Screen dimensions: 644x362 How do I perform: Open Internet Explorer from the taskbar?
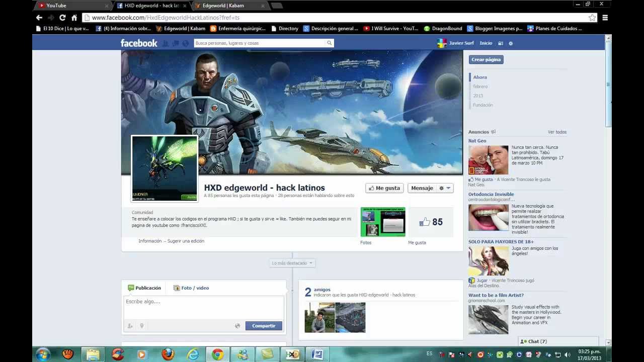193,354
